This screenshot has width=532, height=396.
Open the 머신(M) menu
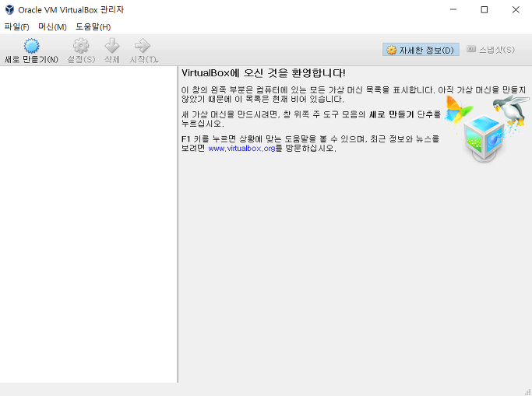tap(52, 26)
